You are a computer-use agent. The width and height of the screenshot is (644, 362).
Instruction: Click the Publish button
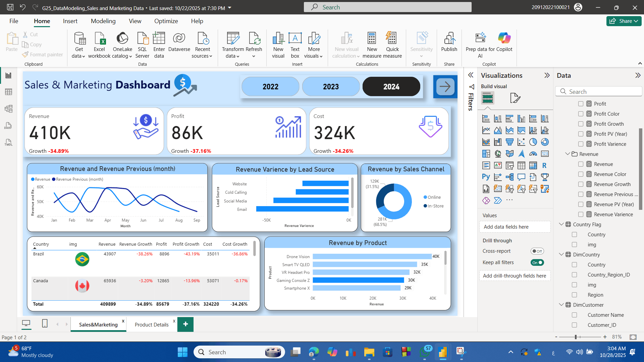(x=449, y=44)
